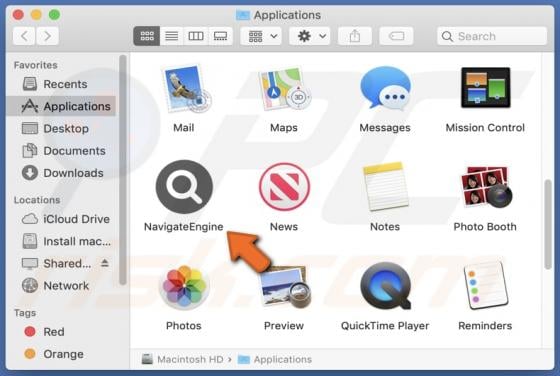
Task: Open the Mail app icon
Action: 186,89
